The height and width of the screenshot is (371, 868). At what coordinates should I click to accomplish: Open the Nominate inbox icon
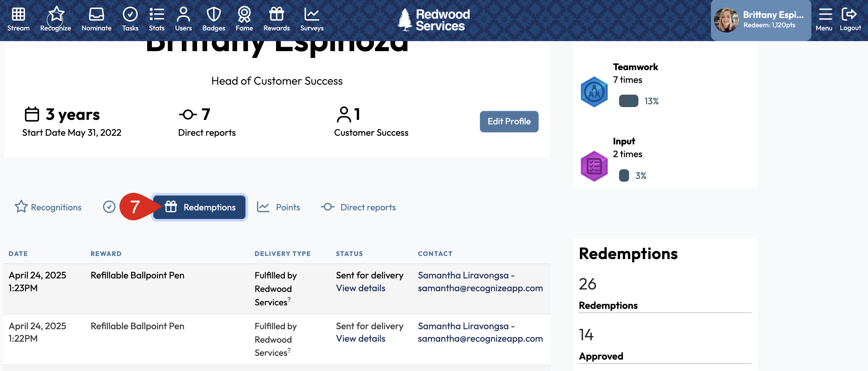[96, 15]
